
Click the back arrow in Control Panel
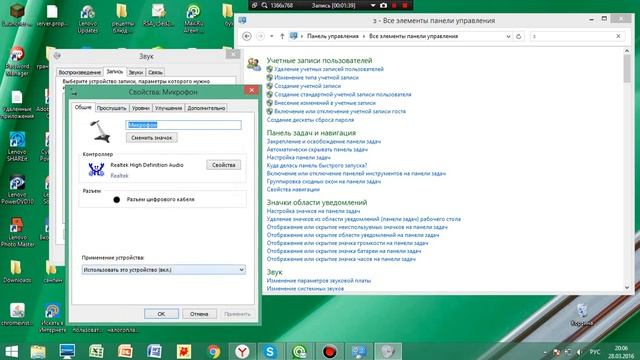click(247, 36)
